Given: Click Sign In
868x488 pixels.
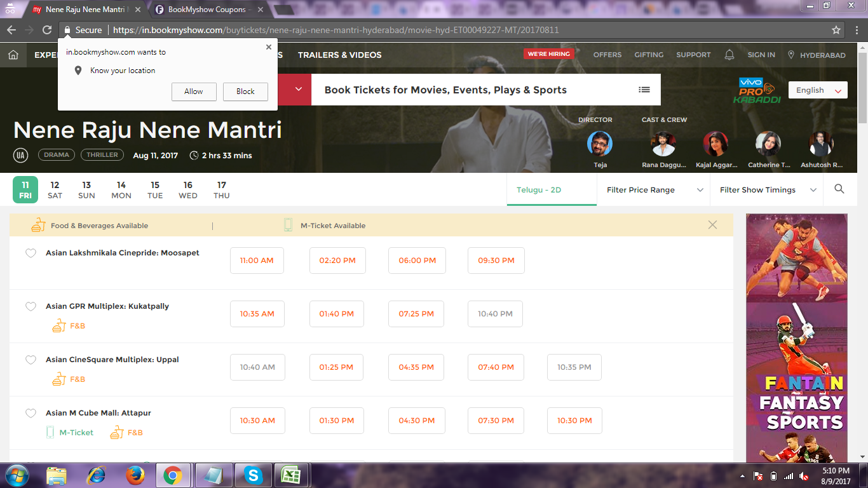Looking at the screenshot, I should (761, 55).
